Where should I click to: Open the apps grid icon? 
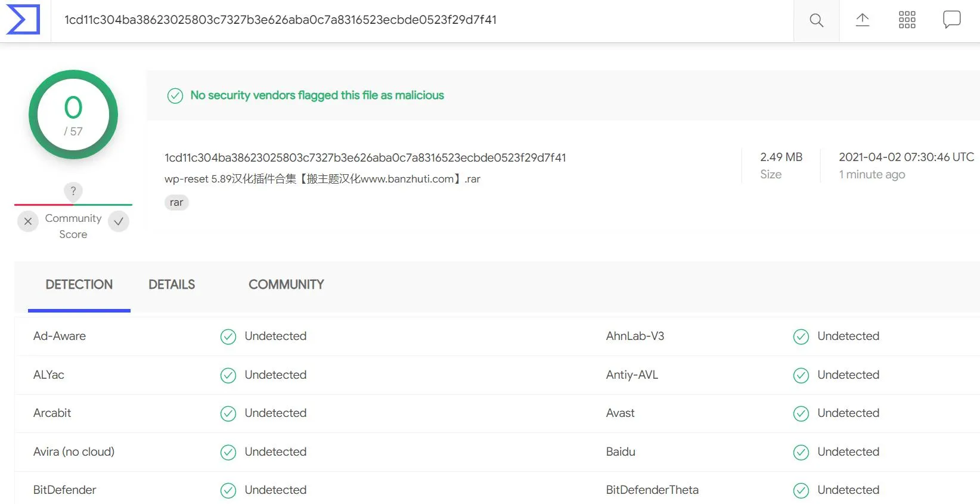(907, 20)
